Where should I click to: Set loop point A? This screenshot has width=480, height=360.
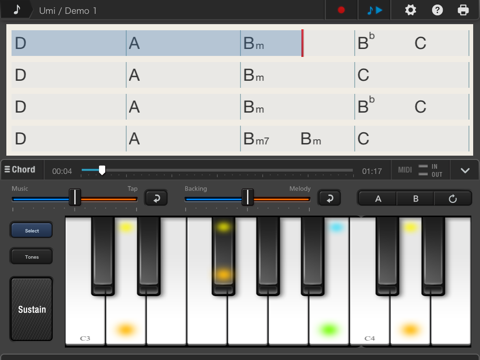[378, 199]
